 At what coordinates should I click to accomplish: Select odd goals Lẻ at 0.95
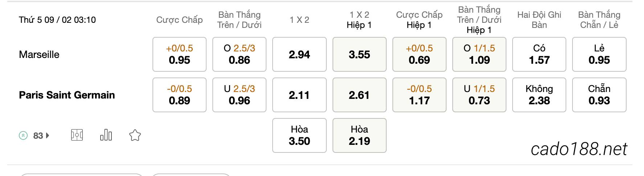(x=599, y=54)
